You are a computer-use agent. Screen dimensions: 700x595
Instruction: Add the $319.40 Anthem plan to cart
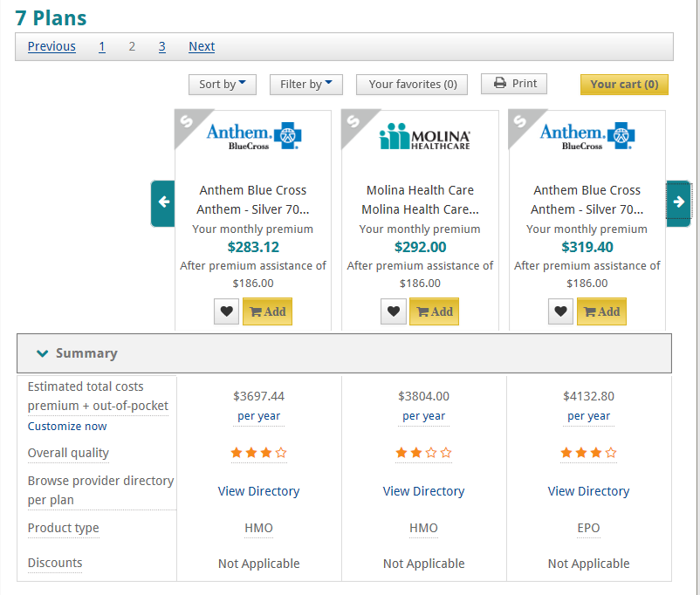[x=601, y=311]
